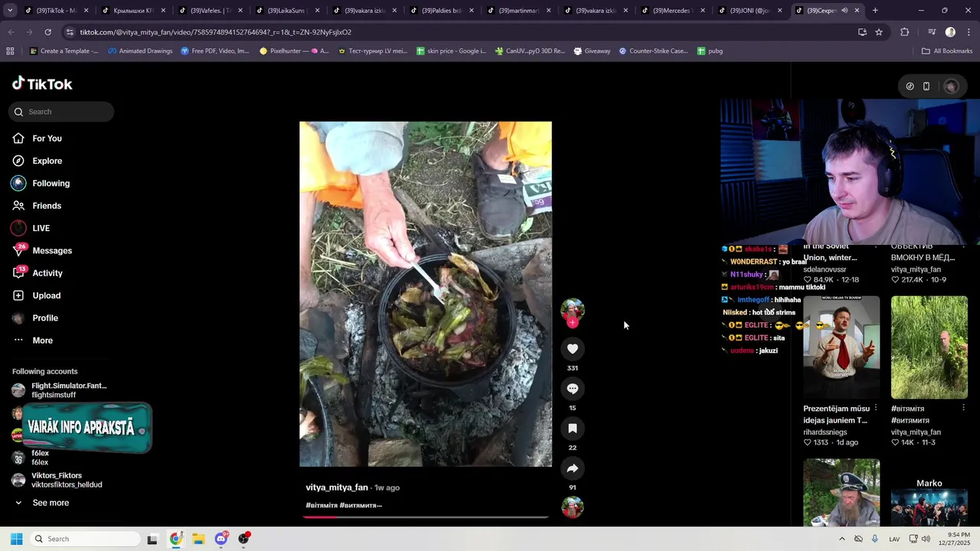Open the Get app phone icon
The width and height of the screenshot is (980, 551).
[926, 86]
